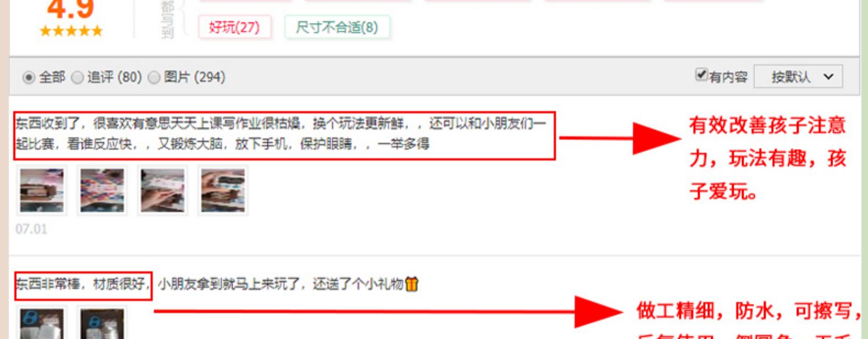Open the fourth review photo thumbnail
This screenshot has width=868, height=339.
pyautogui.click(x=223, y=190)
